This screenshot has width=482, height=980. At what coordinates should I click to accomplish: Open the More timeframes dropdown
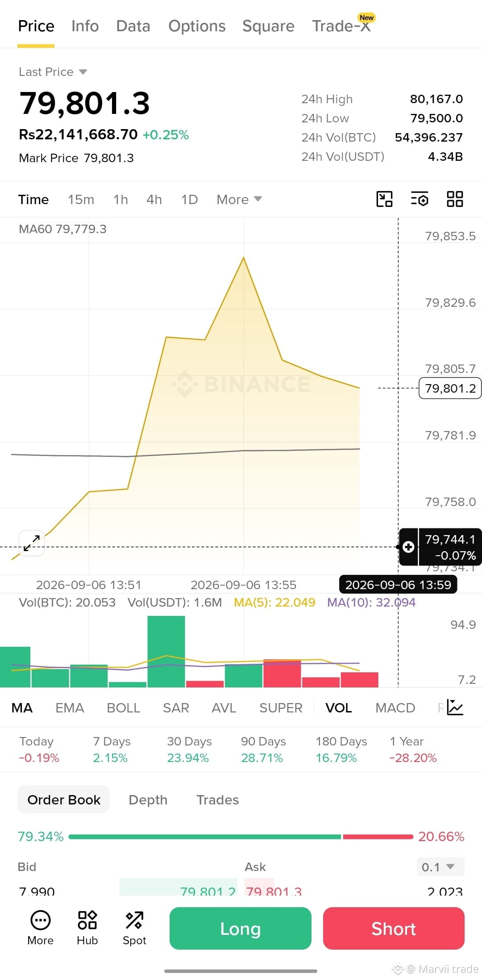click(239, 199)
